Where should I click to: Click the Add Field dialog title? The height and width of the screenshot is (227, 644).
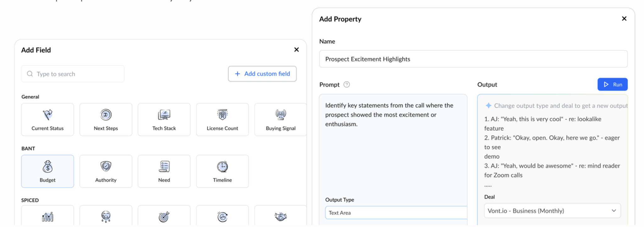(x=36, y=50)
